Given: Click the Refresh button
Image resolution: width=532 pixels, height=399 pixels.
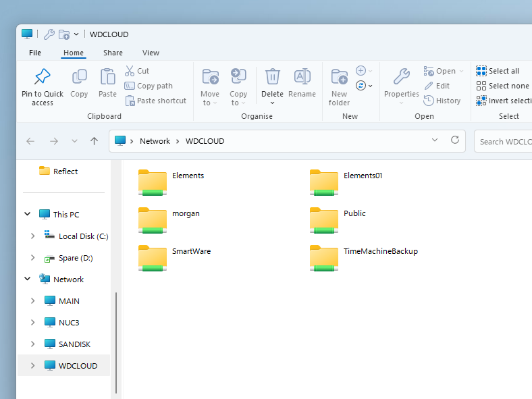Looking at the screenshot, I should (454, 140).
